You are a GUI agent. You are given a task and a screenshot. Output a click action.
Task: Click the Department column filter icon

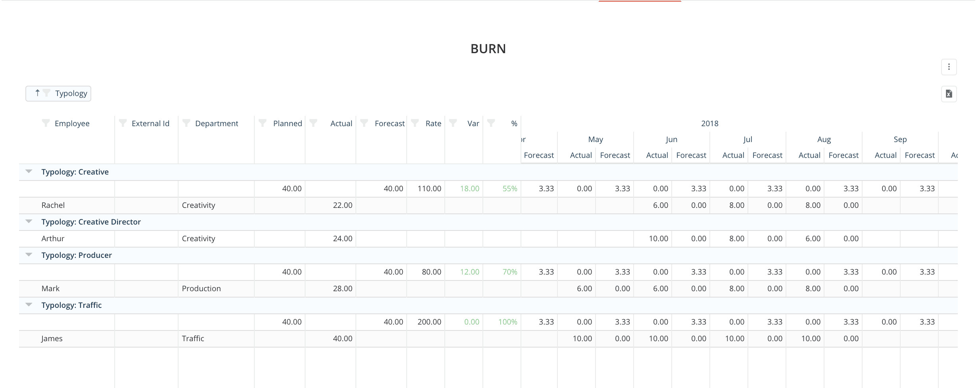[x=186, y=123]
